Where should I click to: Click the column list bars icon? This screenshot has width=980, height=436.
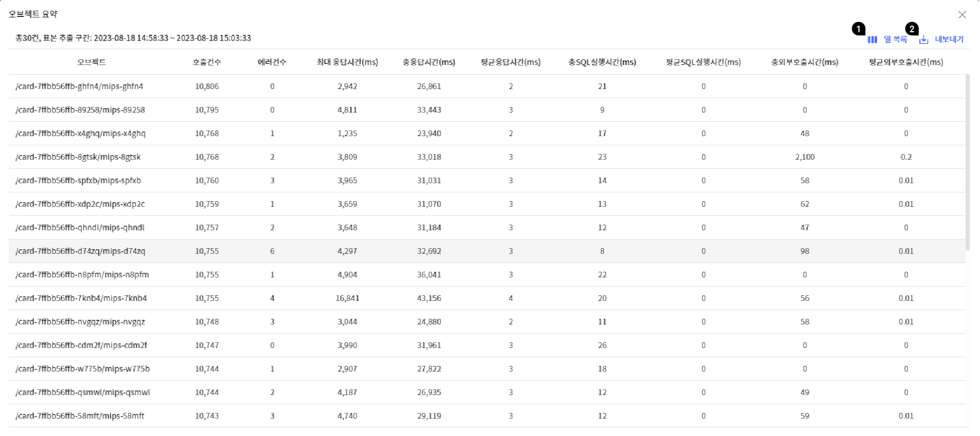pyautogui.click(x=872, y=39)
